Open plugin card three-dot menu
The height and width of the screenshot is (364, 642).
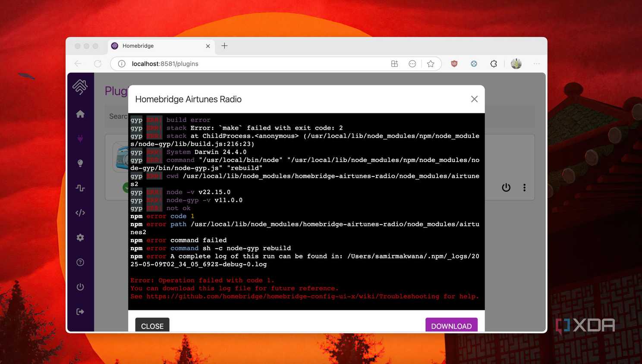524,188
